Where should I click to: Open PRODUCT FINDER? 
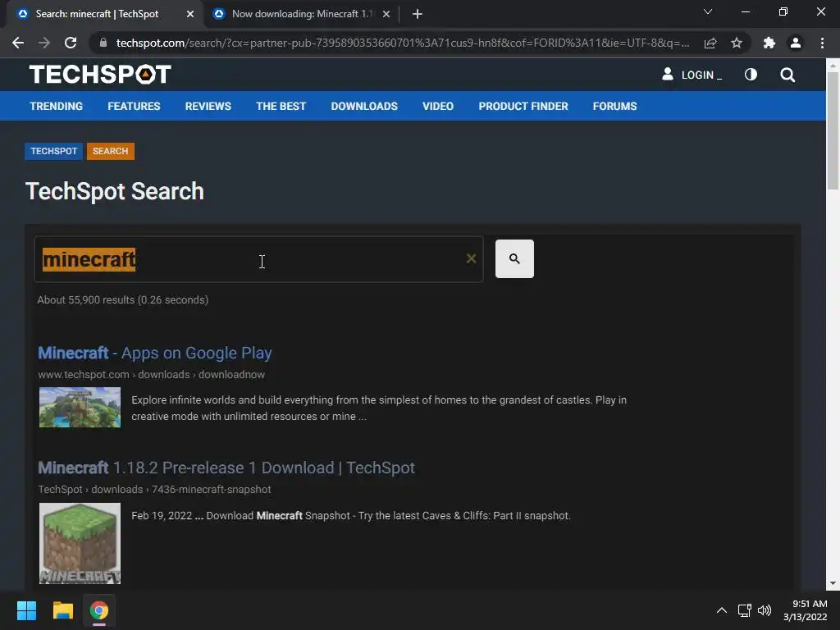523,106
